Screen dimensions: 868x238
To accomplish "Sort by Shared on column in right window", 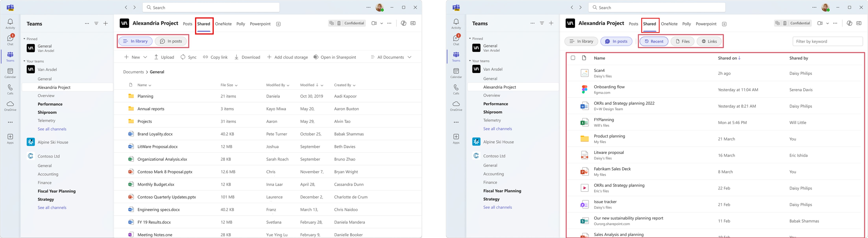I will (x=729, y=58).
